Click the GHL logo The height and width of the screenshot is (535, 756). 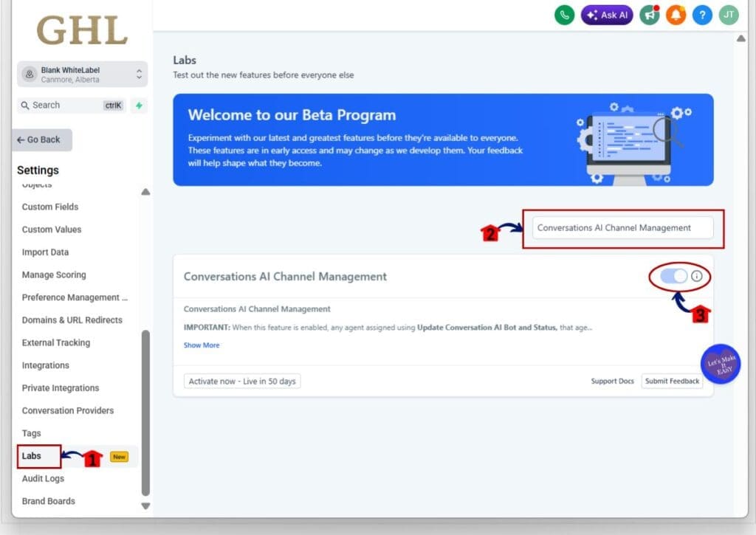click(82, 30)
